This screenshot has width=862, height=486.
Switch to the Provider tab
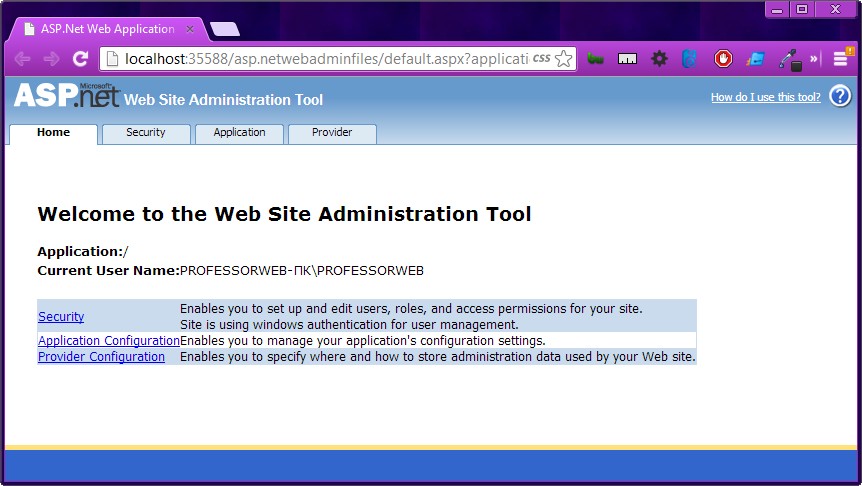[332, 132]
